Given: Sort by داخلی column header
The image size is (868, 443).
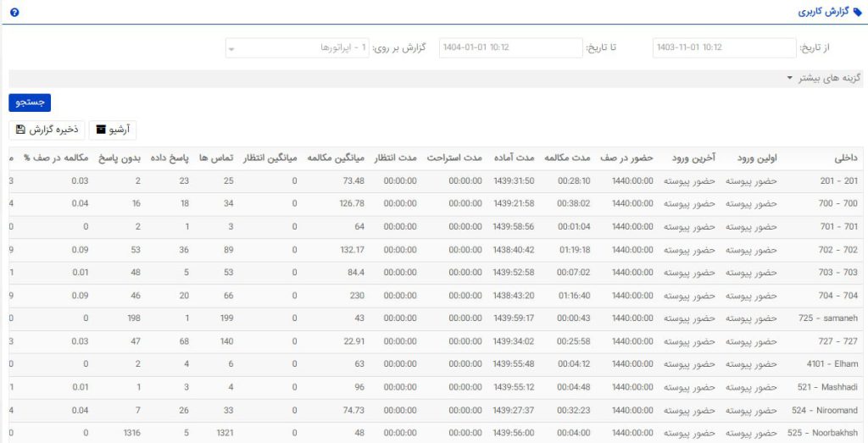Looking at the screenshot, I should 845,158.
